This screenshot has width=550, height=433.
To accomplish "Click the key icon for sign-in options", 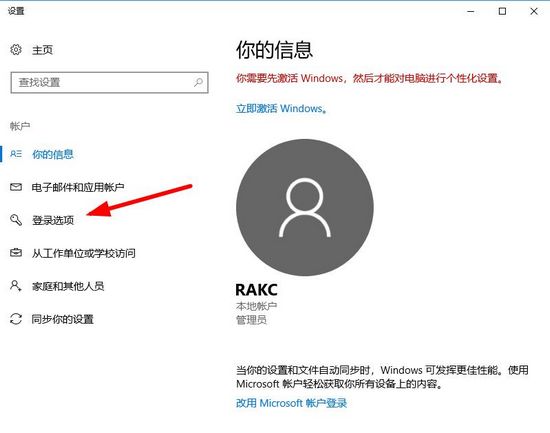I will (16, 220).
